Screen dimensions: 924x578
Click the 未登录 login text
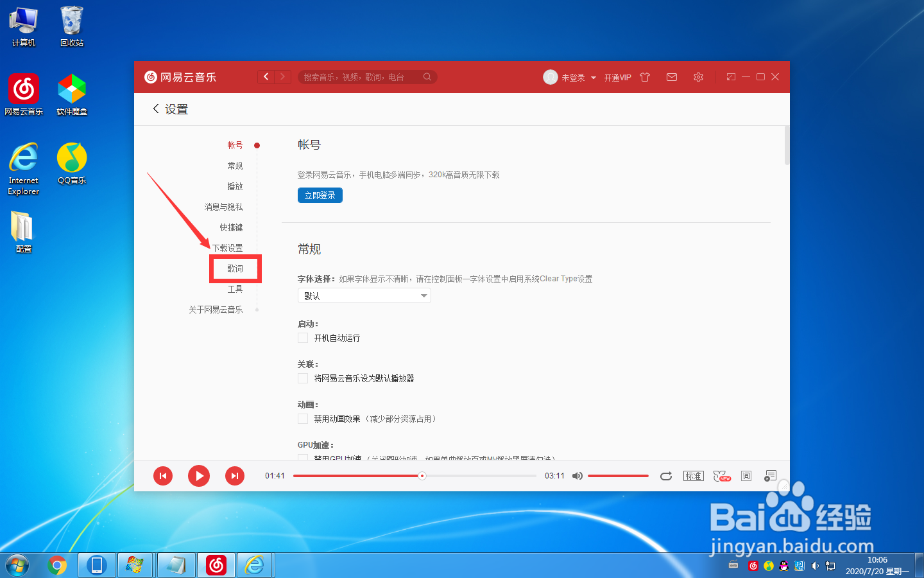[573, 78]
